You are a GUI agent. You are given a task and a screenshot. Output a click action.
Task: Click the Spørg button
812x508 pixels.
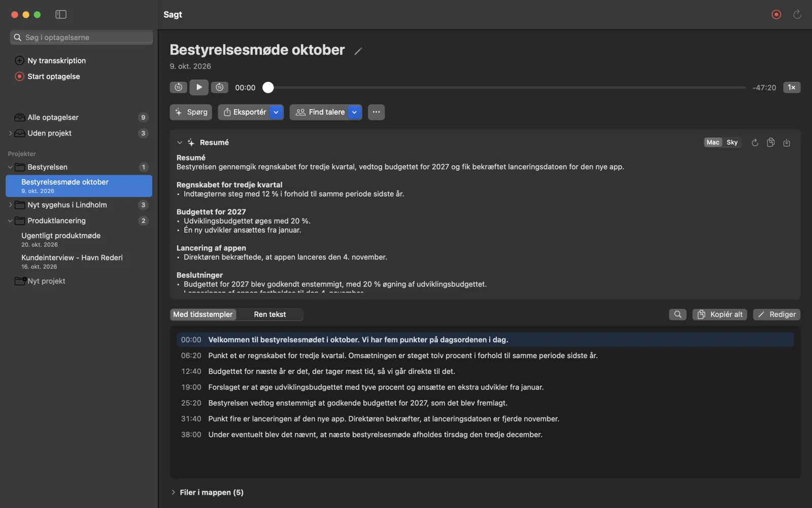coord(191,112)
